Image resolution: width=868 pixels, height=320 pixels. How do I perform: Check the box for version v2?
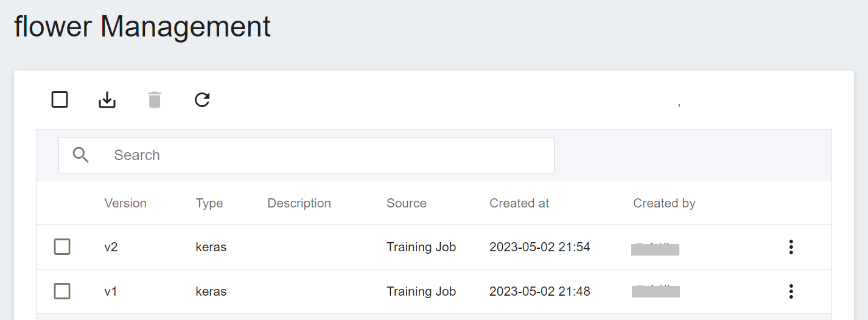click(62, 247)
